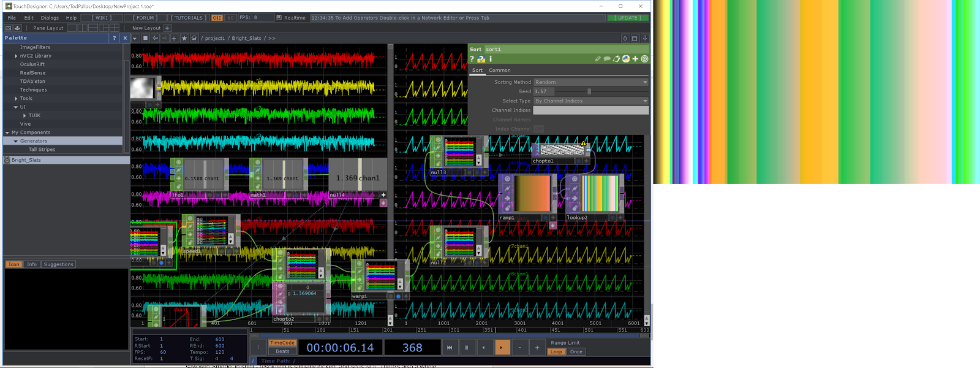Image resolution: width=980 pixels, height=368 pixels.
Task: Open the Sorting Method dropdown
Action: coord(590,82)
